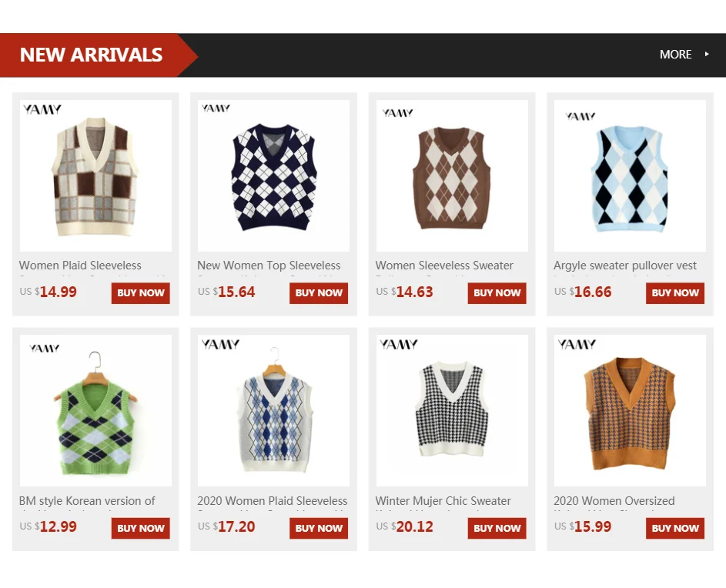Open the light blue argyle vest thumbnail
726x588 pixels.
(x=631, y=176)
